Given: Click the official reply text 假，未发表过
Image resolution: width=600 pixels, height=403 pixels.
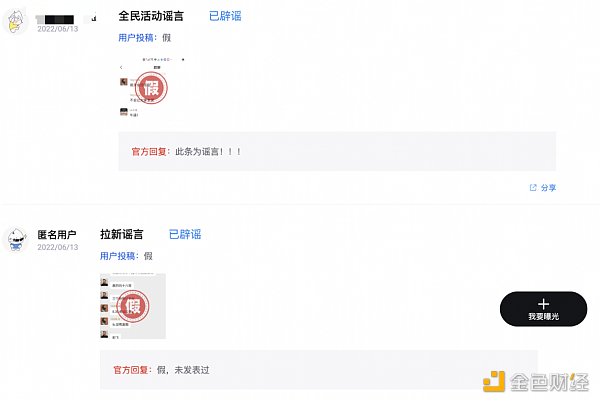Looking at the screenshot, I should coord(183,370).
